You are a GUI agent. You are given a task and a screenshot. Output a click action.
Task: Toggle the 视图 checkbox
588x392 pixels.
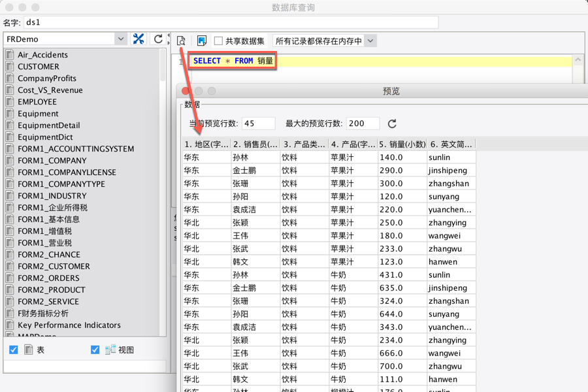coord(95,350)
